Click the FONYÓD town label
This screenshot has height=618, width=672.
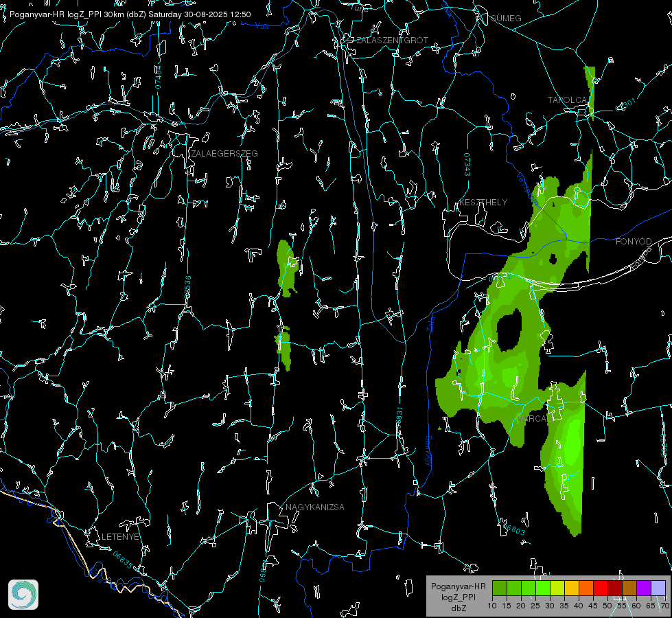pos(634,242)
